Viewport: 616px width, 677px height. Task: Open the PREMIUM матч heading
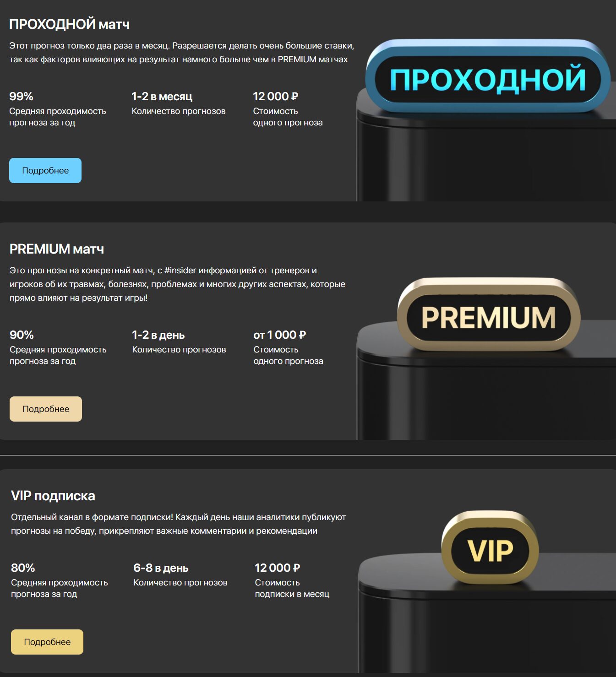pyautogui.click(x=57, y=249)
